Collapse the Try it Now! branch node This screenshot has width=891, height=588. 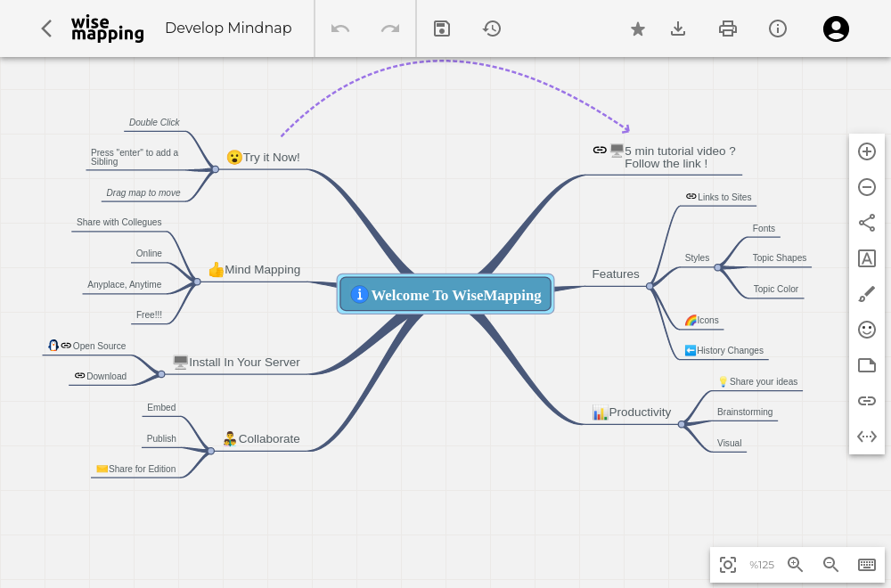point(216,169)
